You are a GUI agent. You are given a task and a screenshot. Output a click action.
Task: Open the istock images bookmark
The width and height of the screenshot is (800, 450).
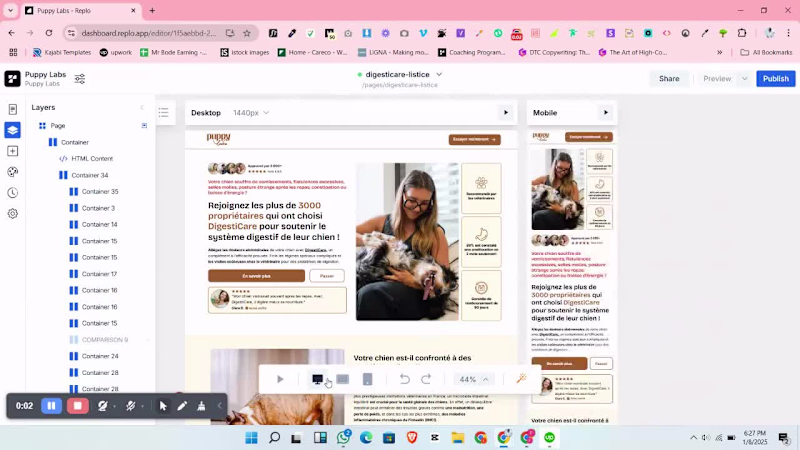[245, 53]
